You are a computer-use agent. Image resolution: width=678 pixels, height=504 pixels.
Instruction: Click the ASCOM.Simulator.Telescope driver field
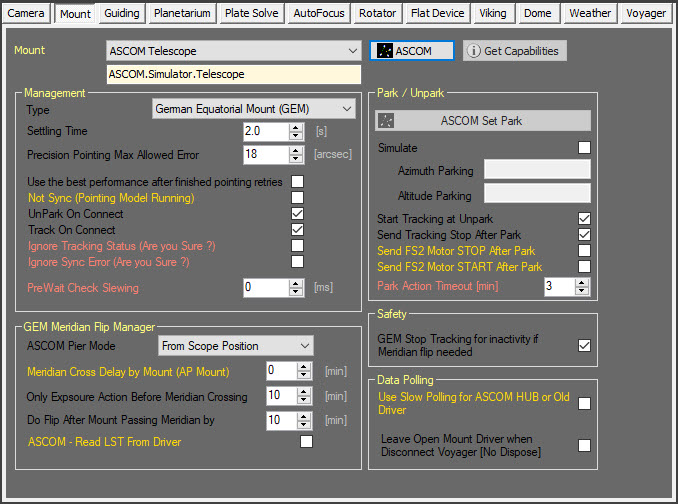click(x=233, y=74)
